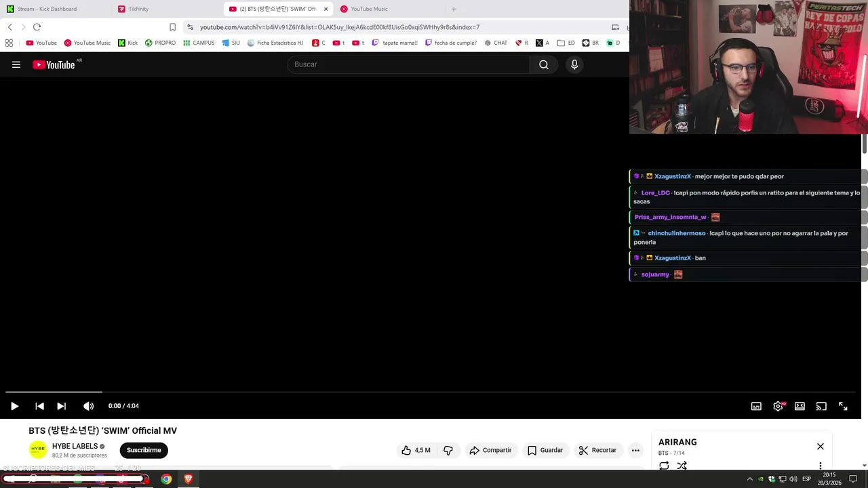
Task: Close the ARIRANG playlist panel
Action: click(x=821, y=447)
